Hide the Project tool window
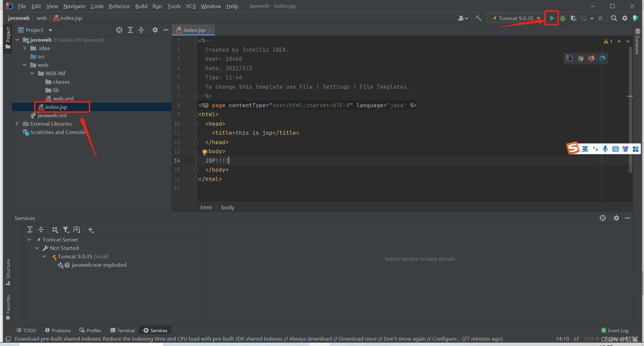 pyautogui.click(x=166, y=30)
